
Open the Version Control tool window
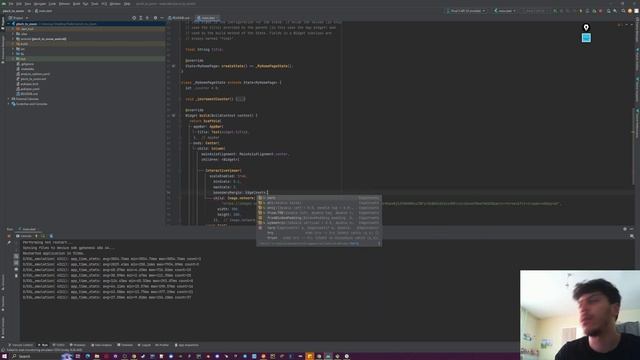pos(20,345)
